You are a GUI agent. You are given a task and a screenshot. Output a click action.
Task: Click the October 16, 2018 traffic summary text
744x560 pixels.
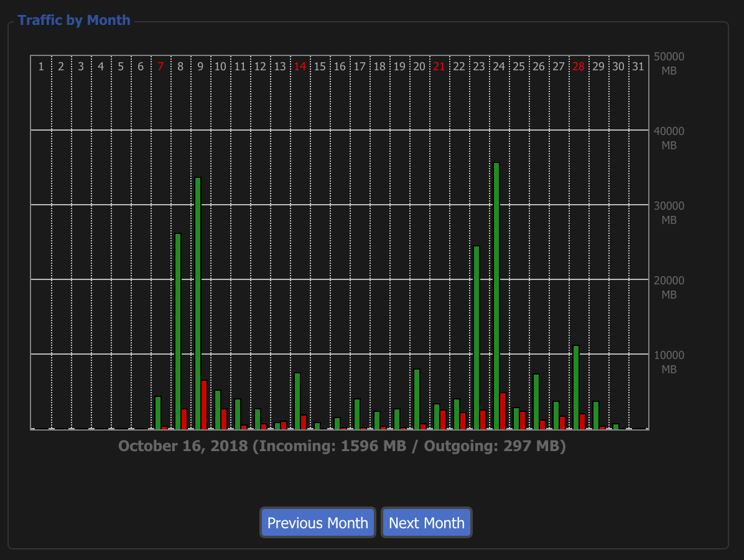[342, 446]
